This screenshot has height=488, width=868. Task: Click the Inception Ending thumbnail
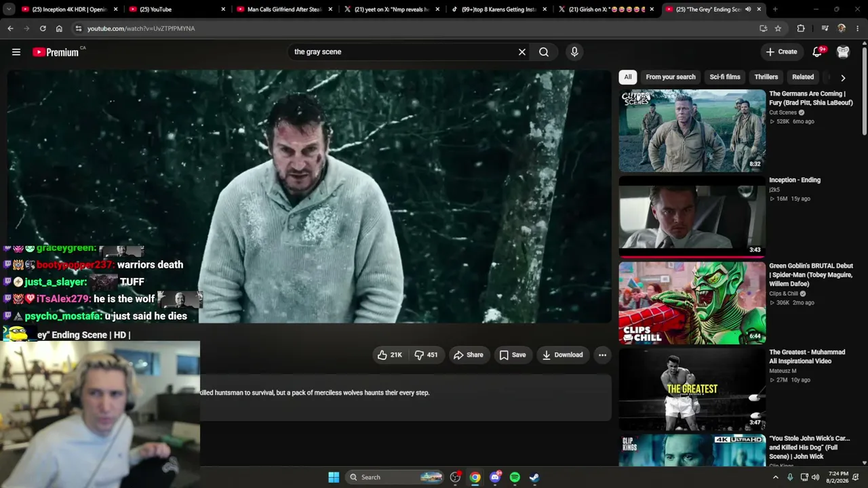[x=692, y=217]
